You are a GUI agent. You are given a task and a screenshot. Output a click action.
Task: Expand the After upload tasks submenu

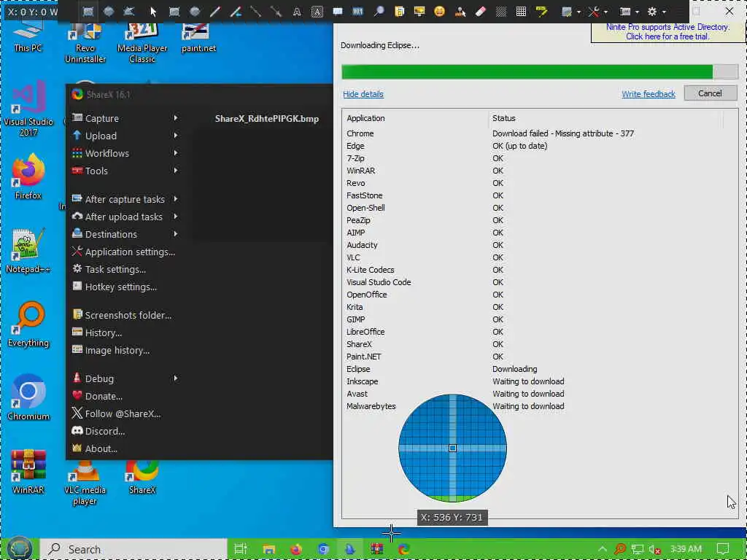coord(176,217)
